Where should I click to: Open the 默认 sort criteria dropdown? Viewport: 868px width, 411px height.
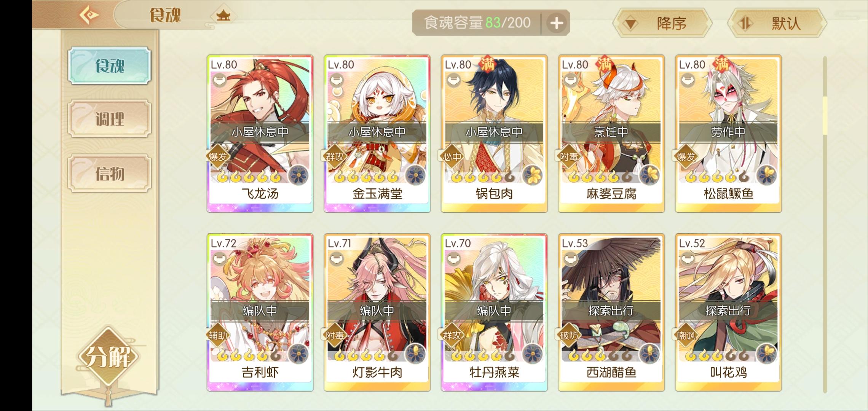tap(777, 23)
